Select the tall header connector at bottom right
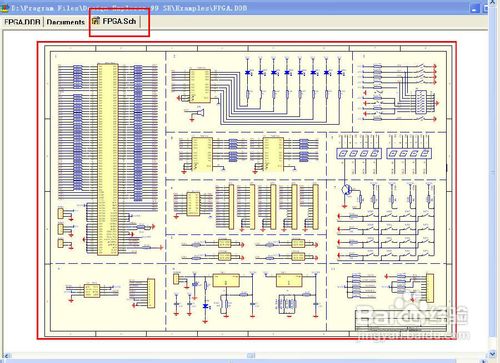Image resolution: width=500 pixels, height=363 pixels. [x=430, y=288]
